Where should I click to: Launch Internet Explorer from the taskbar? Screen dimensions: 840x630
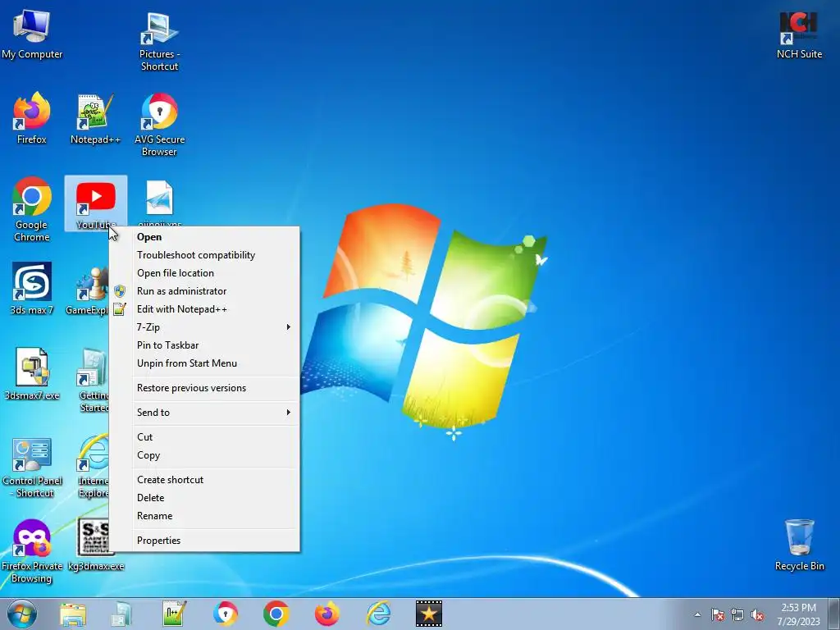[378, 614]
